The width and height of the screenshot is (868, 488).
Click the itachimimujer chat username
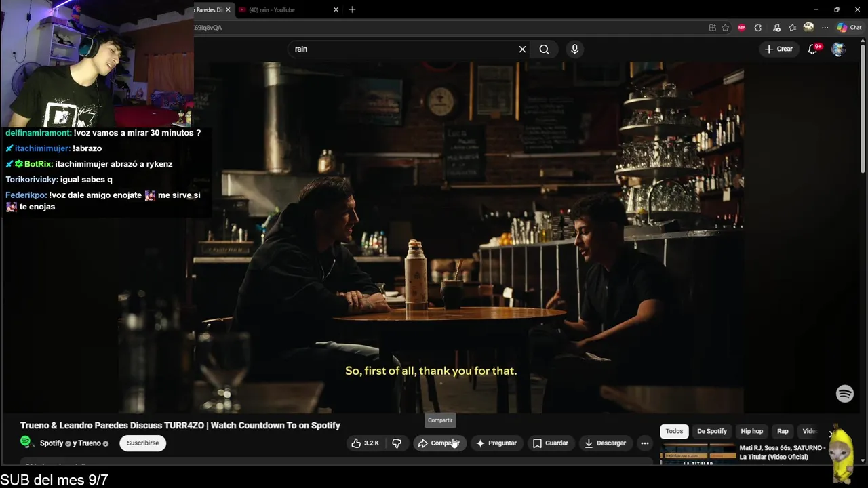click(42, 148)
